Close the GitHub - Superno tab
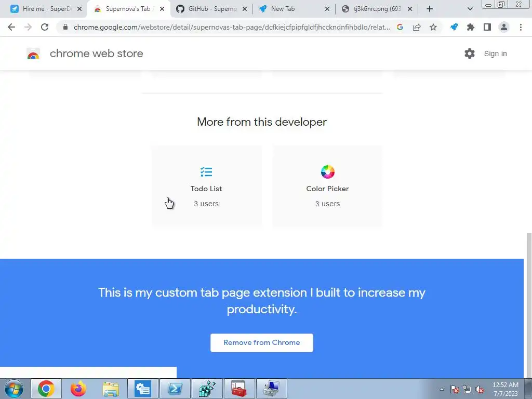The width and height of the screenshot is (532, 399). coord(245,9)
